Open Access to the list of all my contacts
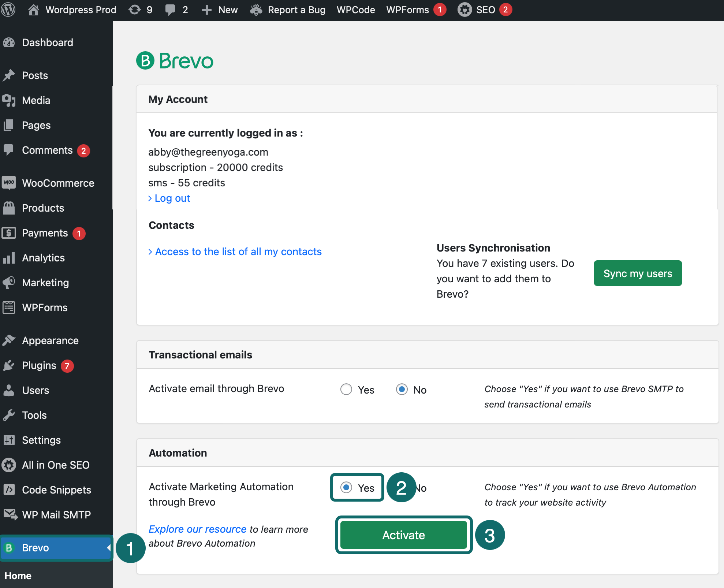Viewport: 724px width, 588px height. coord(238,252)
